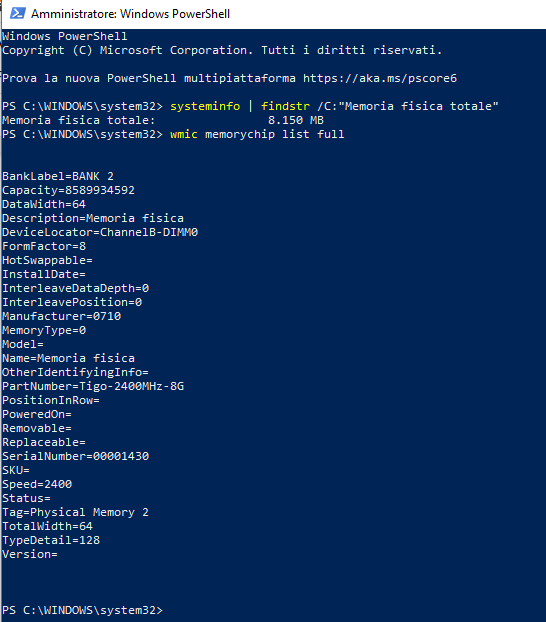Click the 'wmic' command word
The width and height of the screenshot is (546, 622).
184,134
